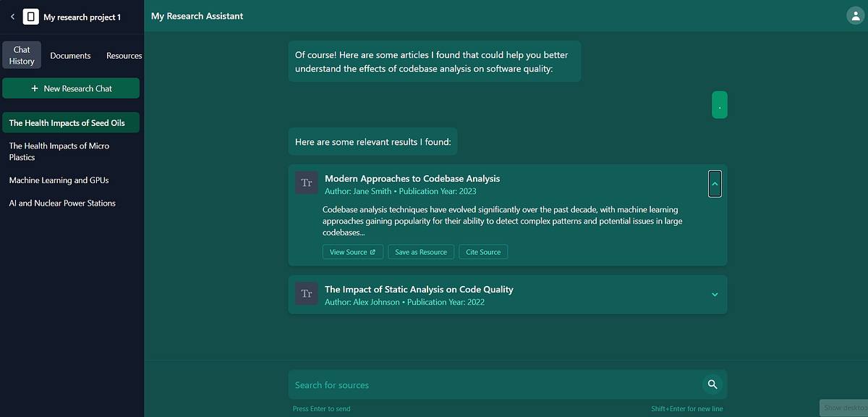This screenshot has width=868, height=417.
Task: Click the Show desktop button at bottom right
Action: (843, 408)
